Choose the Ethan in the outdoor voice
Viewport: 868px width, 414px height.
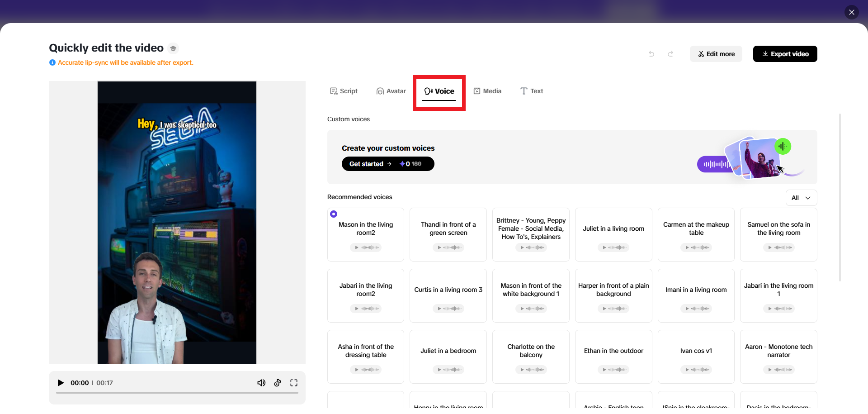pyautogui.click(x=613, y=357)
